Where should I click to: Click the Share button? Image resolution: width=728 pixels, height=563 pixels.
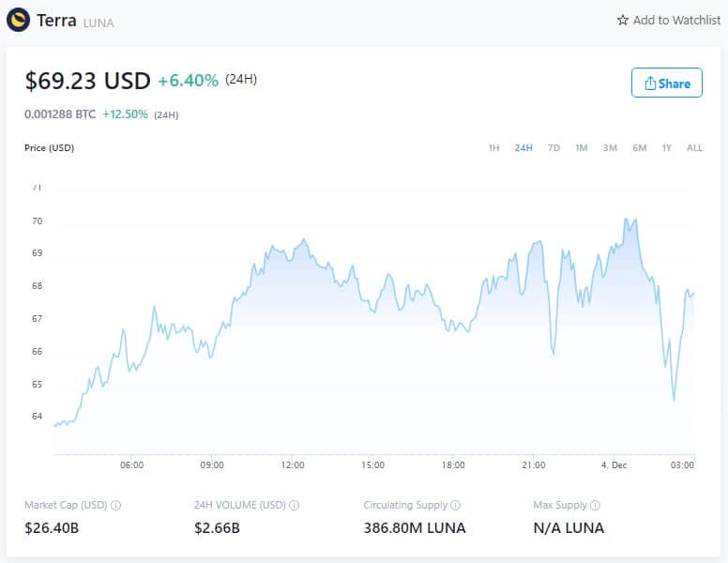667,83
